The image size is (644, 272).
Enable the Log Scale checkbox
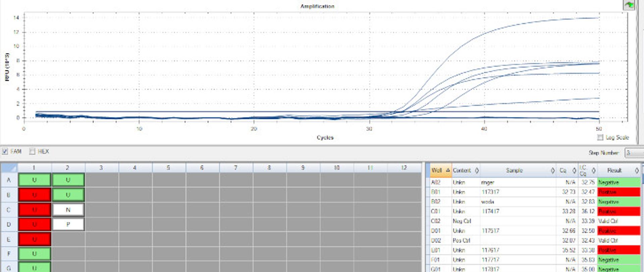point(600,137)
